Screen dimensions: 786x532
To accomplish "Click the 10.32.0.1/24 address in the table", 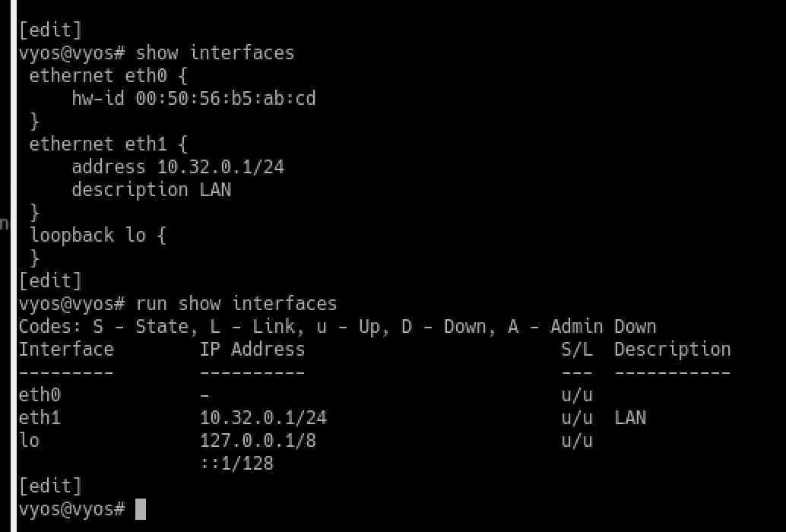I will 263,418.
